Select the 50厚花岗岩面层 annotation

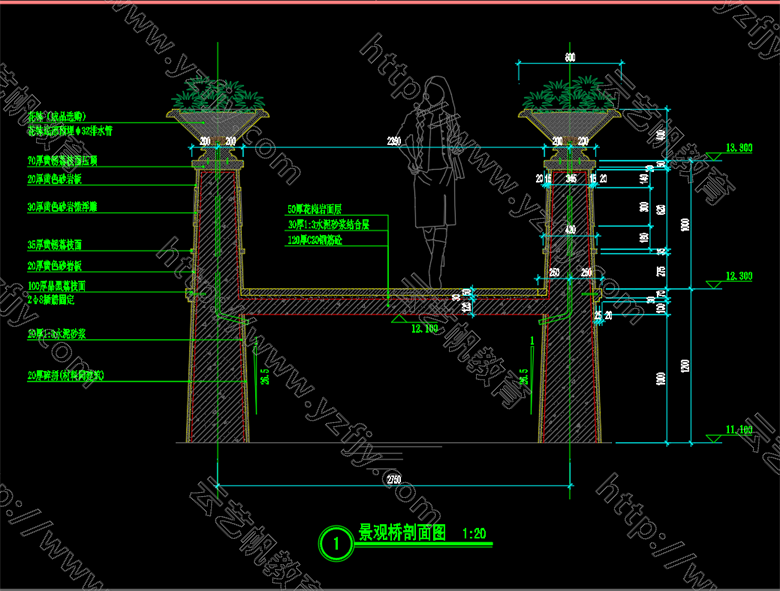click(314, 209)
